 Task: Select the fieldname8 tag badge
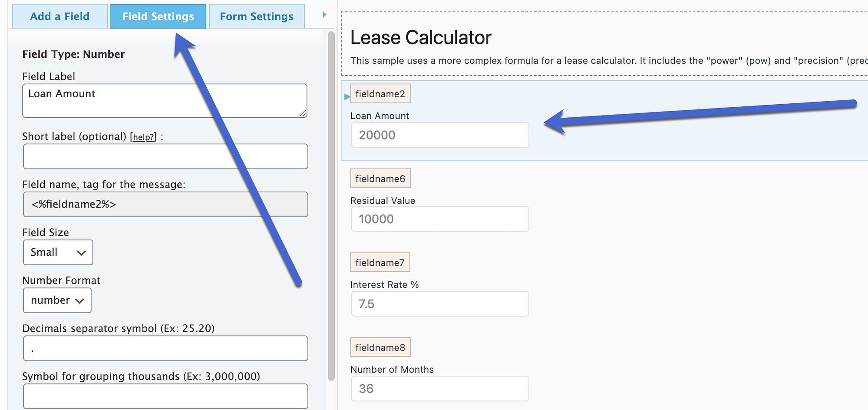(380, 347)
